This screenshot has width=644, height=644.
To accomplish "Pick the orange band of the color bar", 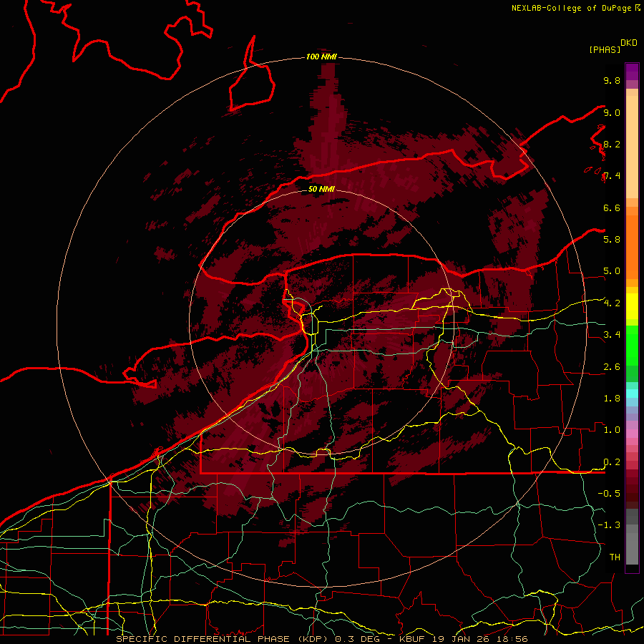I will click(632, 248).
